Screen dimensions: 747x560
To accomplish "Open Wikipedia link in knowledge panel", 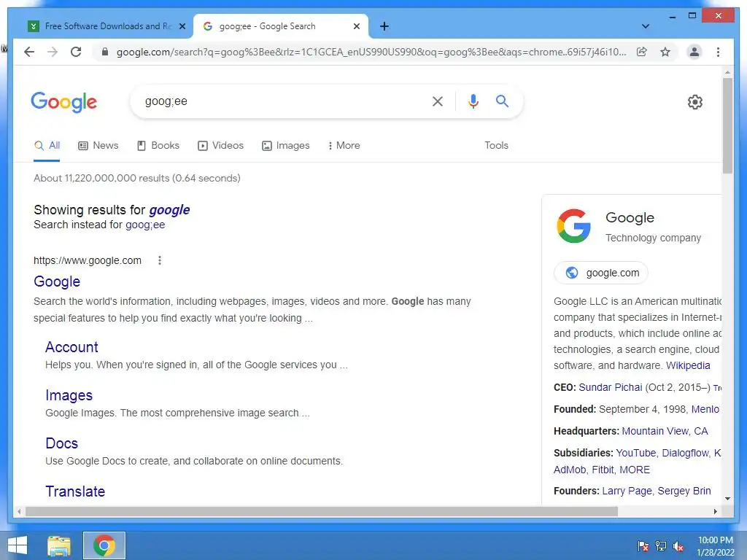I will click(x=688, y=366).
